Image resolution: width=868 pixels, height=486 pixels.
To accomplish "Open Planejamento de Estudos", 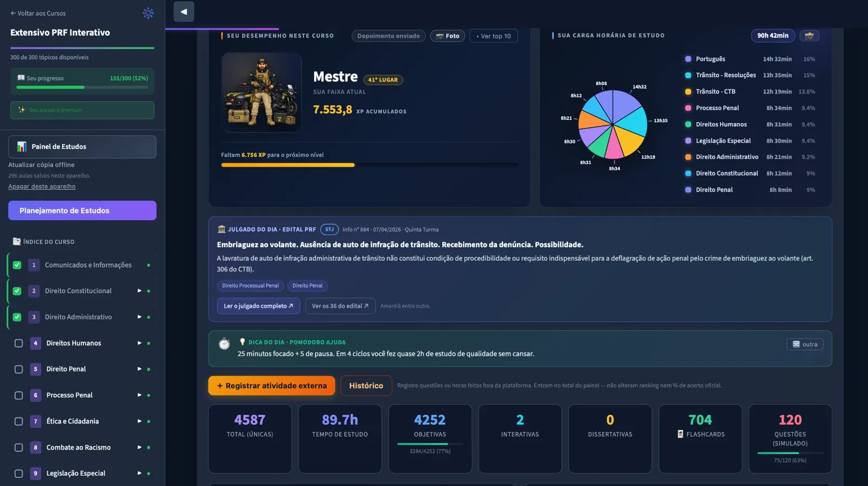I will click(x=82, y=211).
